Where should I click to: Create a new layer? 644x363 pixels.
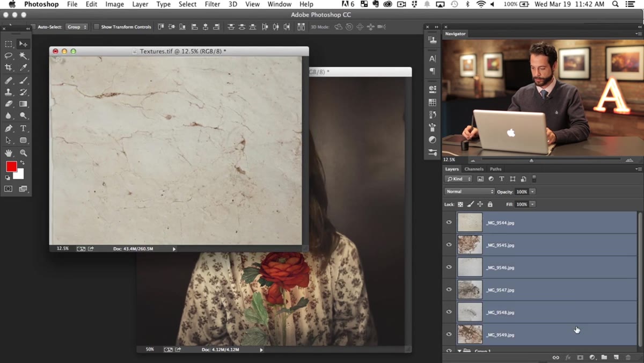[x=616, y=357]
